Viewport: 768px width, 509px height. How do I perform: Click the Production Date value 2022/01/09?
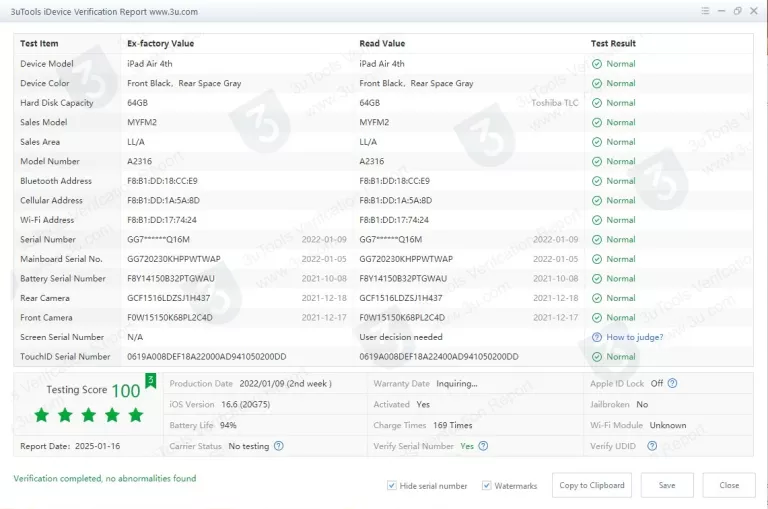[285, 384]
